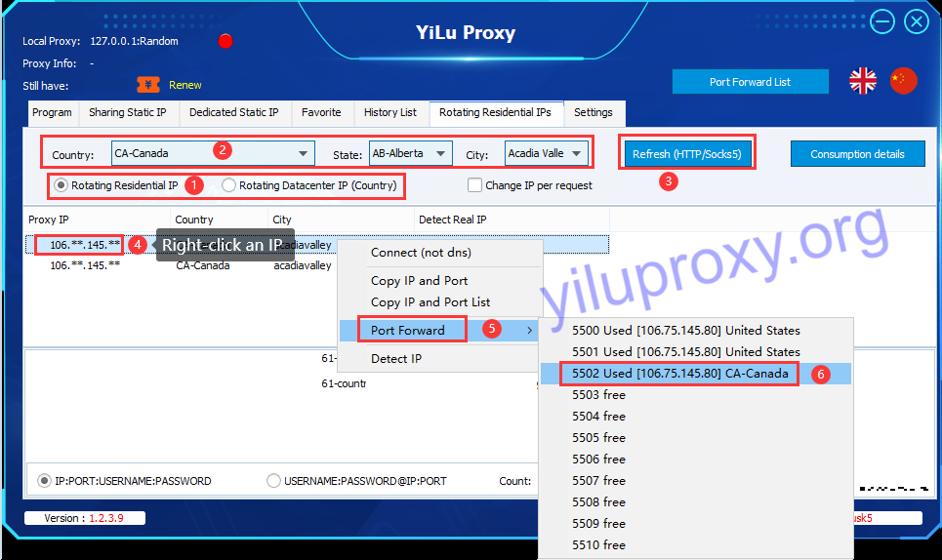Open the Rotating Residential IPs tab
Screen dimensions: 942x560
pyautogui.click(x=496, y=113)
